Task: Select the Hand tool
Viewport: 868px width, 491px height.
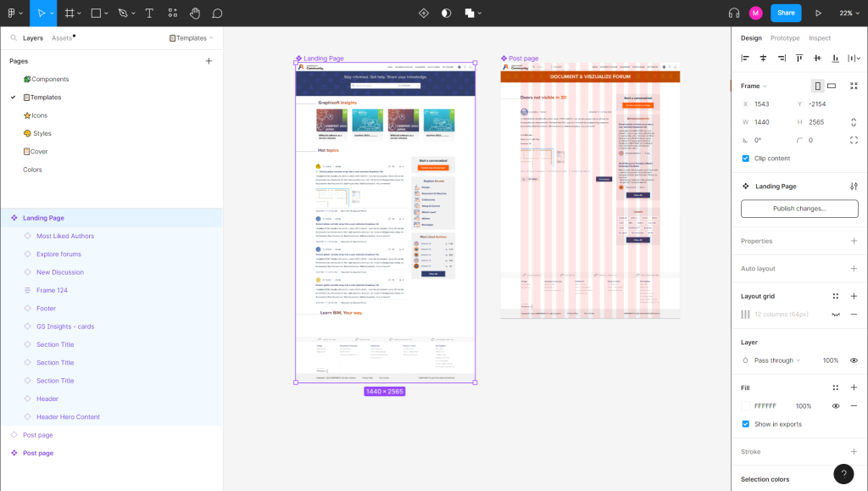Action: click(194, 13)
